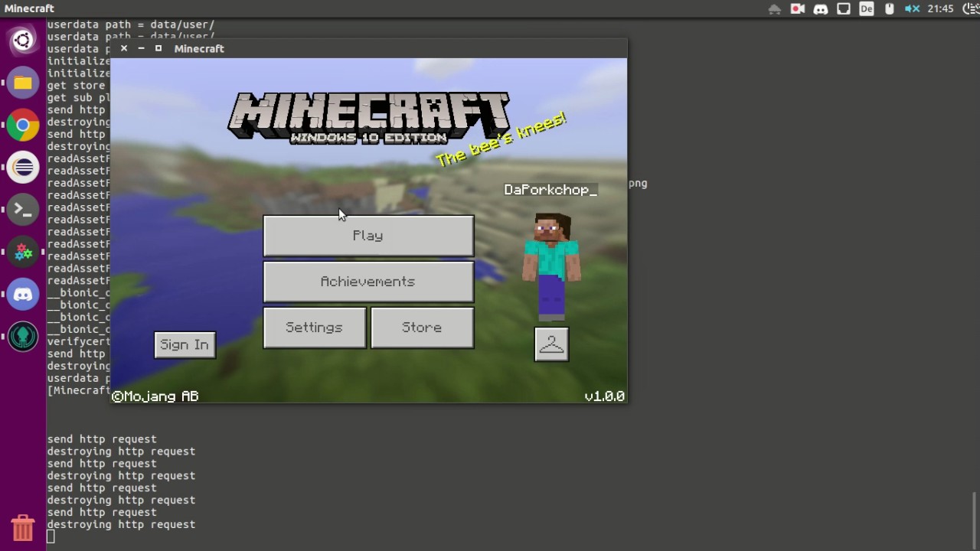The width and height of the screenshot is (980, 551).
Task: Open Minecraft Settings
Action: point(315,328)
